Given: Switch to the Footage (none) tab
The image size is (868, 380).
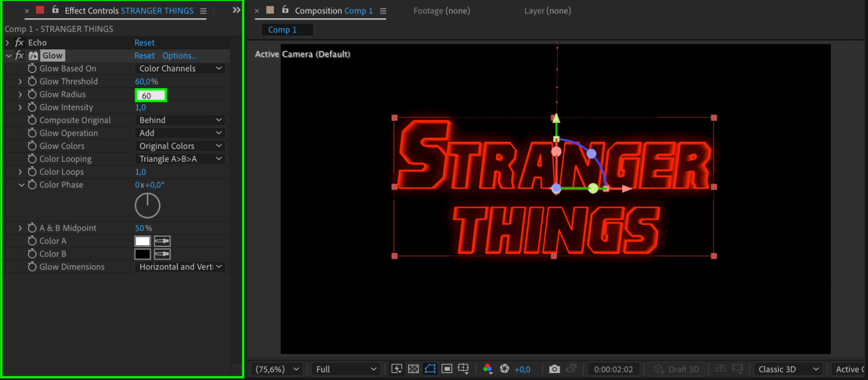Looking at the screenshot, I should pyautogui.click(x=441, y=11).
